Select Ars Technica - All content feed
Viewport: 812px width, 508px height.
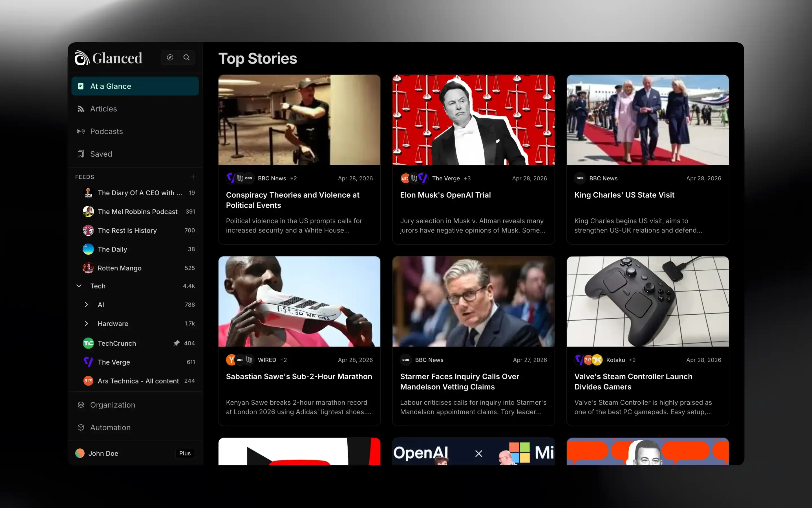(x=135, y=381)
